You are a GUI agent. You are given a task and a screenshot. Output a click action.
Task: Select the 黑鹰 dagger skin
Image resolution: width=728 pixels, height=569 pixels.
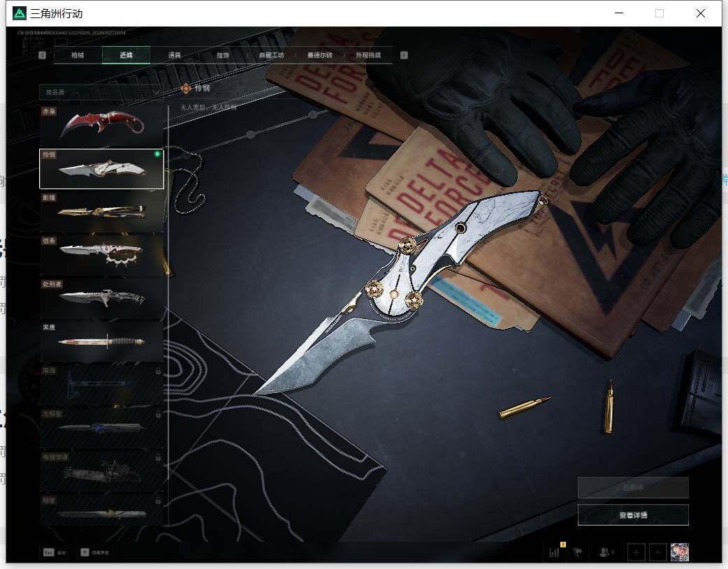click(101, 341)
